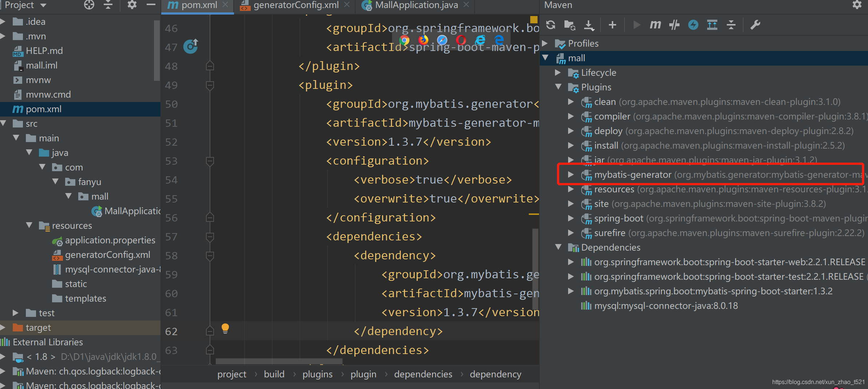Reload all Maven projects
Viewport: 868px width, 389px height.
(551, 25)
